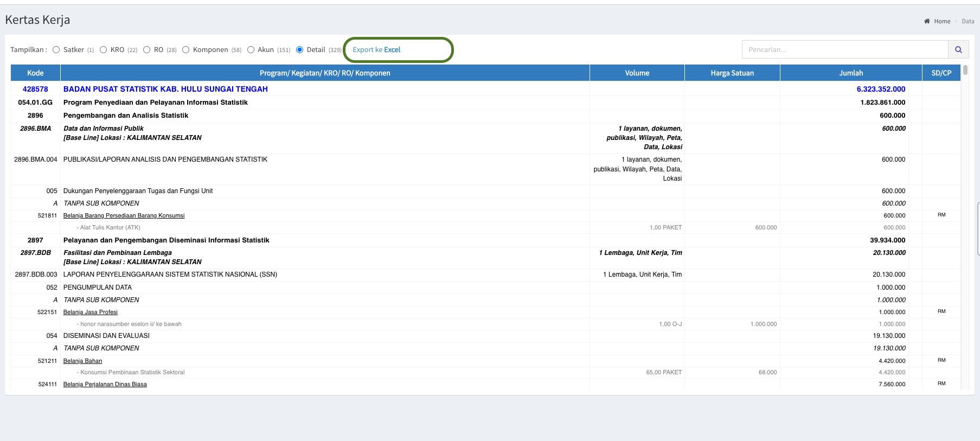This screenshot has height=441, width=980.
Task: Open Belanja Perjalanan Dinas Biasa account
Action: point(105,385)
